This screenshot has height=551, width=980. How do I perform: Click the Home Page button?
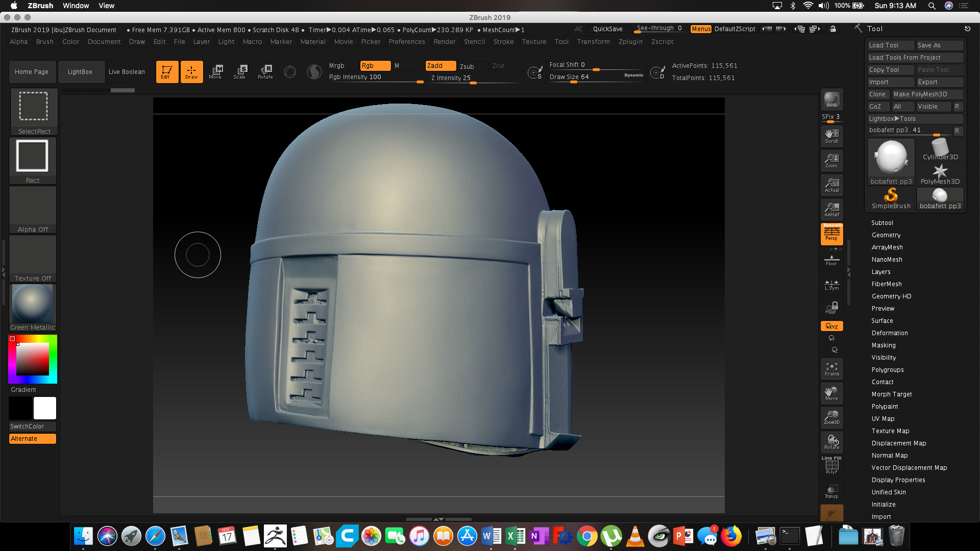coord(32,72)
